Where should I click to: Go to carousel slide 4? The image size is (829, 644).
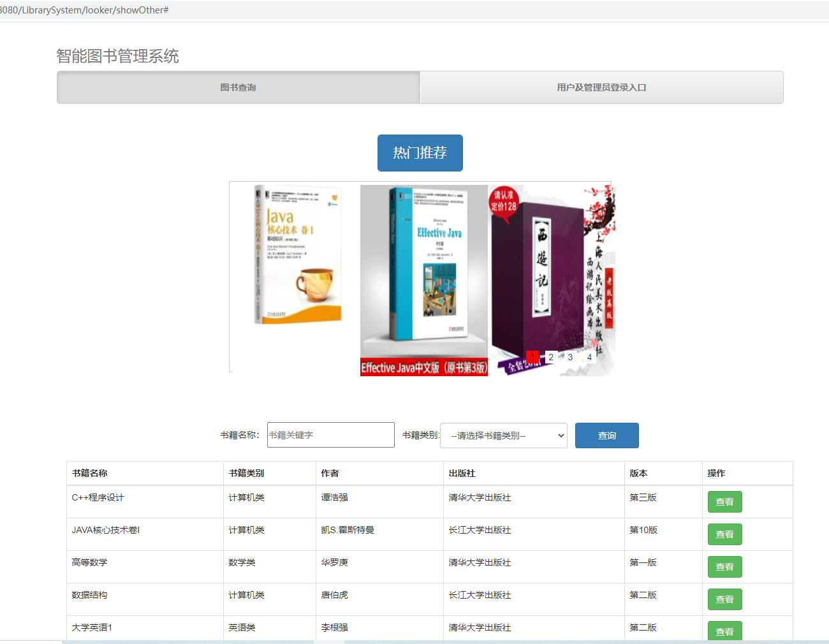[589, 357]
